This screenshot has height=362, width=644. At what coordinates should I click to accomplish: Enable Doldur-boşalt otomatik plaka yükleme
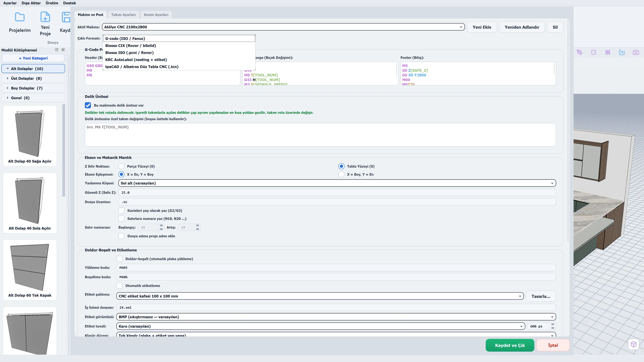[119, 259]
